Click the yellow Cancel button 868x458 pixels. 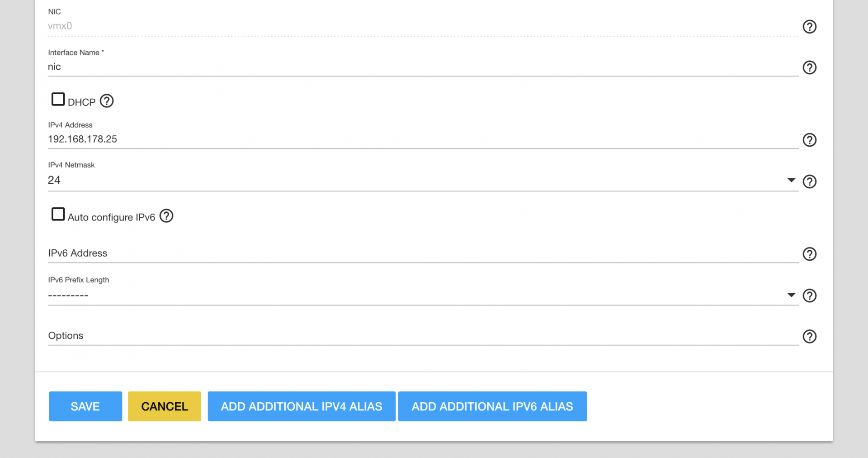pos(165,406)
